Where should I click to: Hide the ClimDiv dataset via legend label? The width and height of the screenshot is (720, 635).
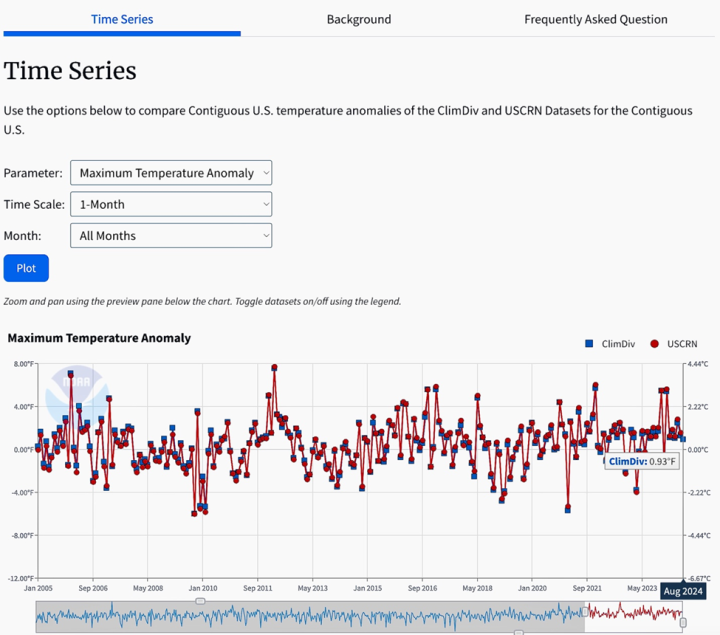[618, 344]
